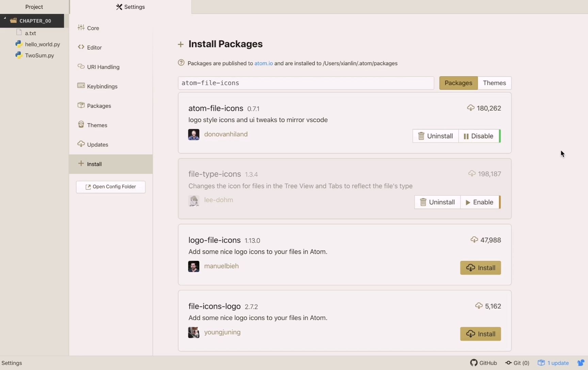Click the package search input field
588x370 pixels.
tap(306, 83)
